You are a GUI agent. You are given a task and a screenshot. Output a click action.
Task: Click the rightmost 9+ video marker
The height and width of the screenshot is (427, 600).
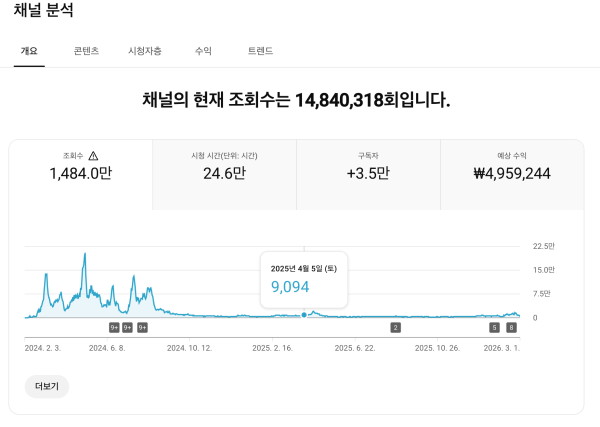point(142,327)
